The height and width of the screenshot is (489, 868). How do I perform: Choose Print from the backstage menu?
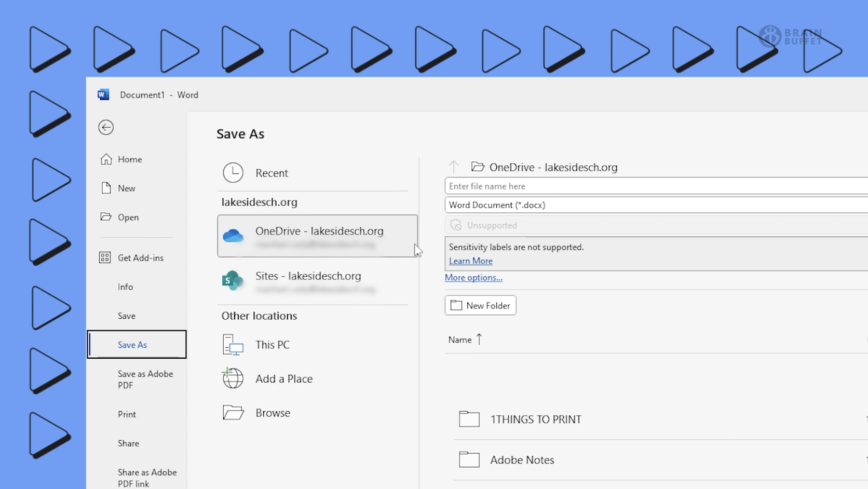[x=127, y=414]
